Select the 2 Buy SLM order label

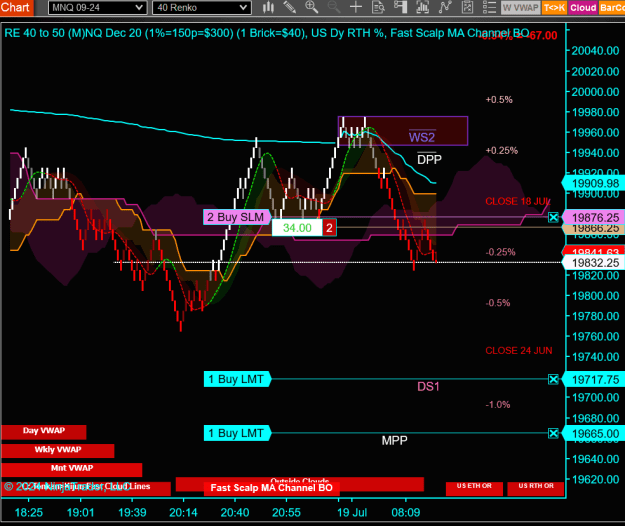click(x=237, y=217)
